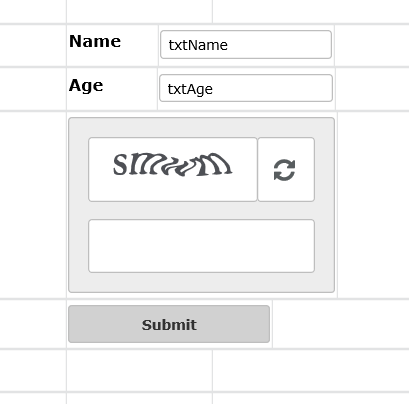
Task: Focus the txtAge text box
Action: coord(246,88)
